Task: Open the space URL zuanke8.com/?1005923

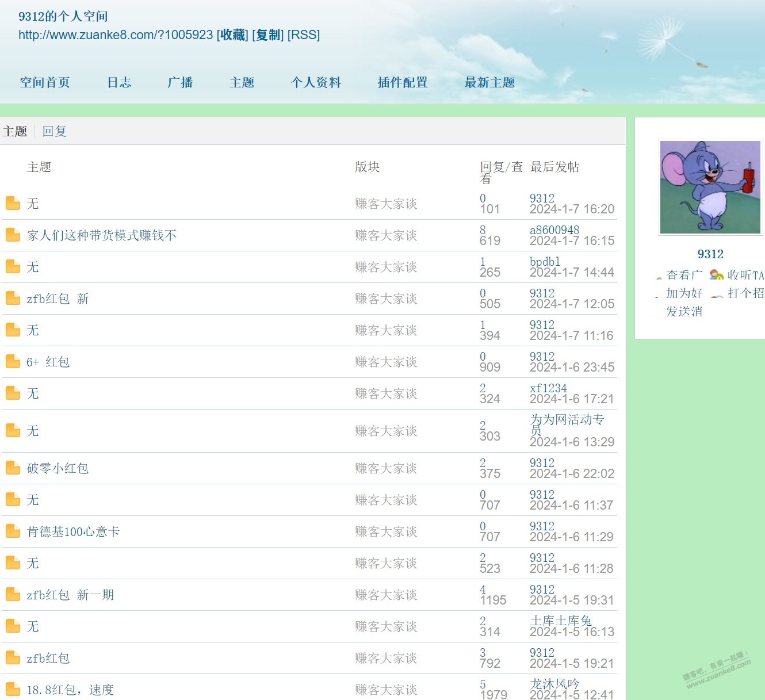Action: [116, 35]
